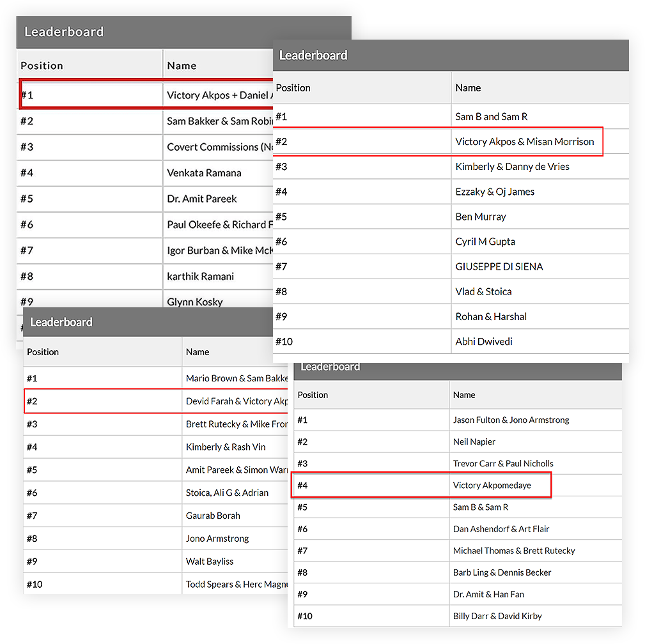This screenshot has width=645, height=644.
Task: Select the 'Dr. Amit & Han Fan' name cell
Action: point(536,594)
